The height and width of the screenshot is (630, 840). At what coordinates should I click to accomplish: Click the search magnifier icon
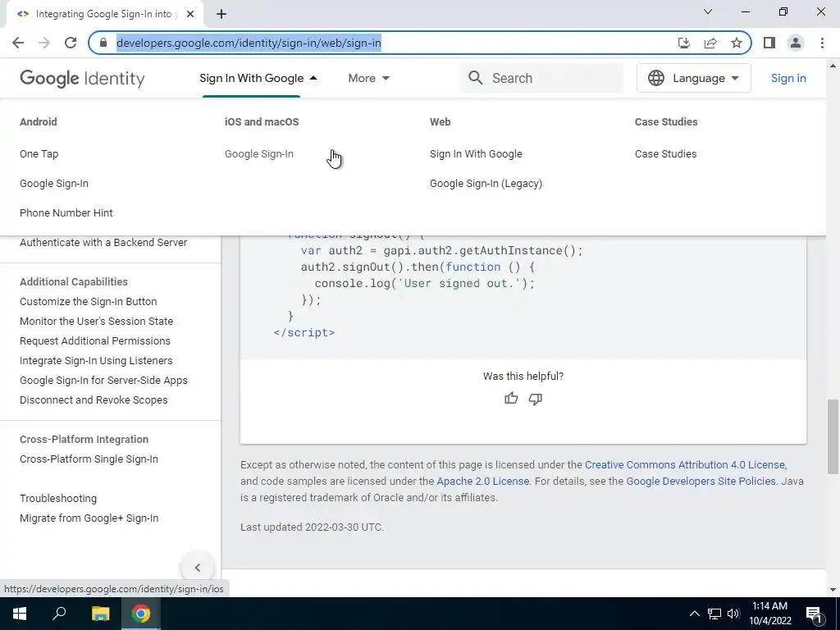point(475,78)
